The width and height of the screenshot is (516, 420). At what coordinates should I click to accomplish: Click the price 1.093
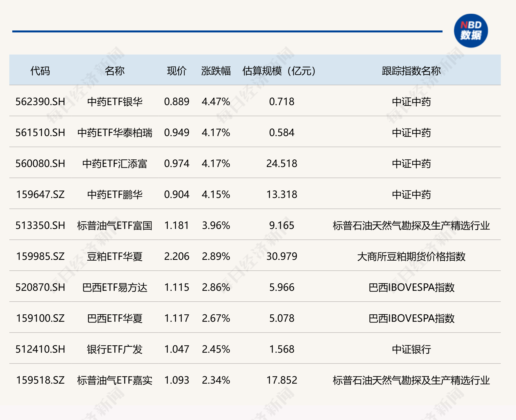click(x=177, y=380)
